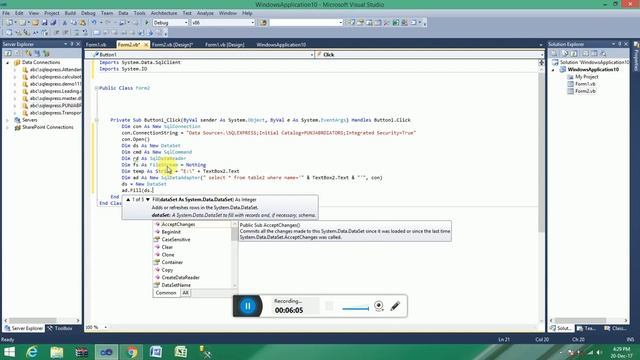
Task: Select the Common tab in IntelliSense list
Action: click(x=166, y=293)
